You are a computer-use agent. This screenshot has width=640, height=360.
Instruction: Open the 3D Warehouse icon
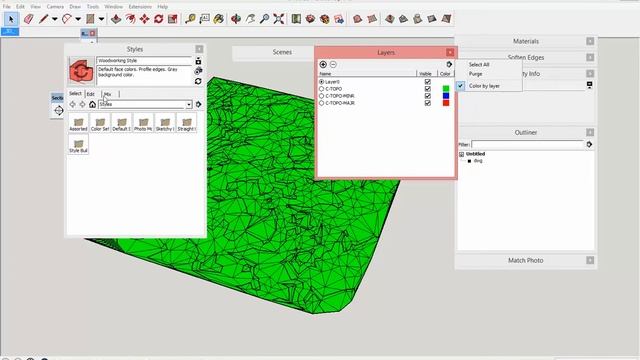tap(310, 19)
